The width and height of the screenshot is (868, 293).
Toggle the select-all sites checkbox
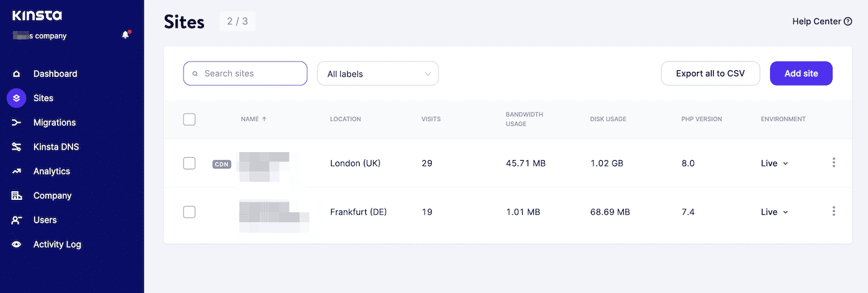190,119
